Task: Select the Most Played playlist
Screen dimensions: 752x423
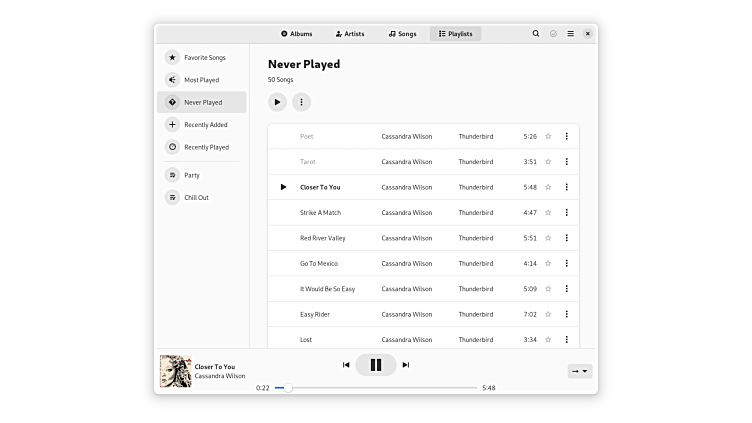Action: [201, 80]
